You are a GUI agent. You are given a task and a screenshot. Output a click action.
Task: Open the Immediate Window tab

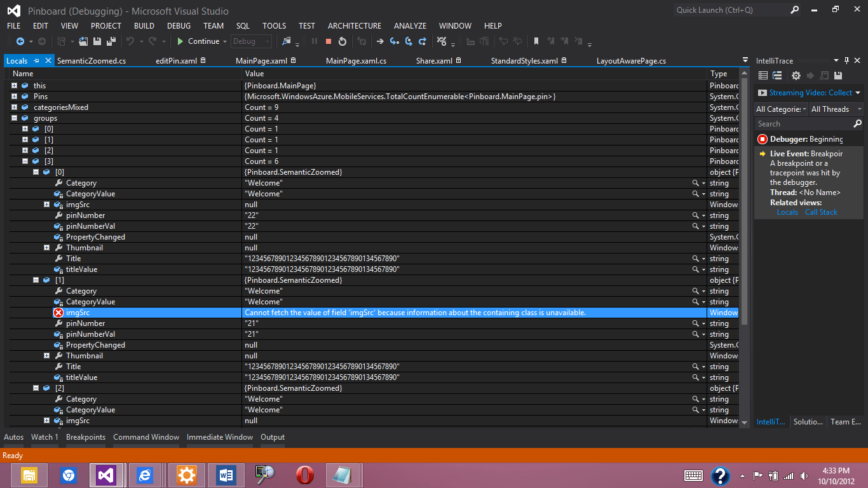(220, 437)
